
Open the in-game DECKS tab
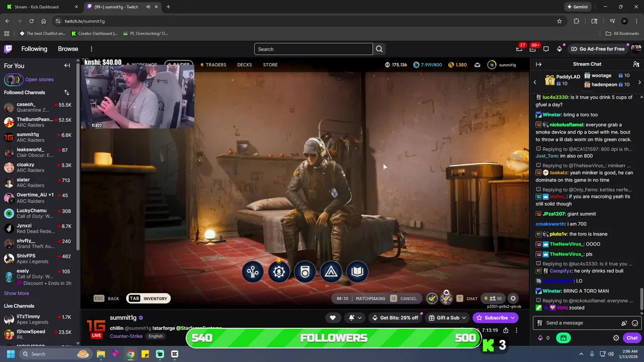[245, 65]
